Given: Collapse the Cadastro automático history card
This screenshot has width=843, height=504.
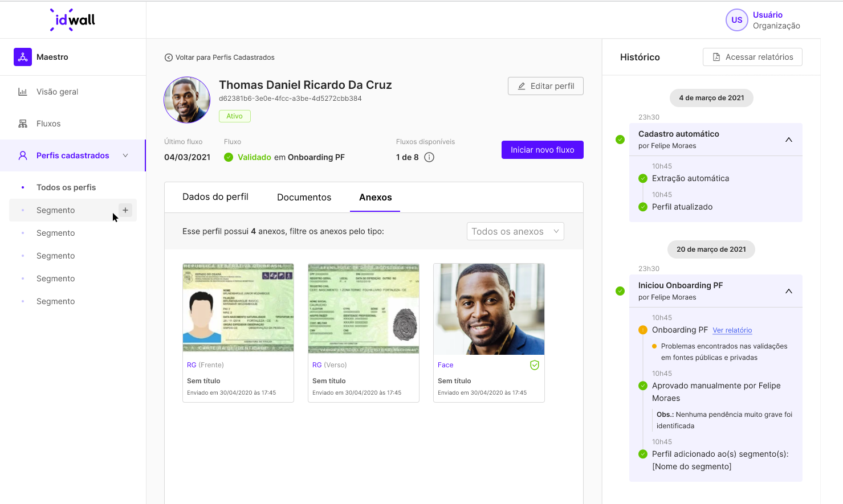Looking at the screenshot, I should coord(788,139).
